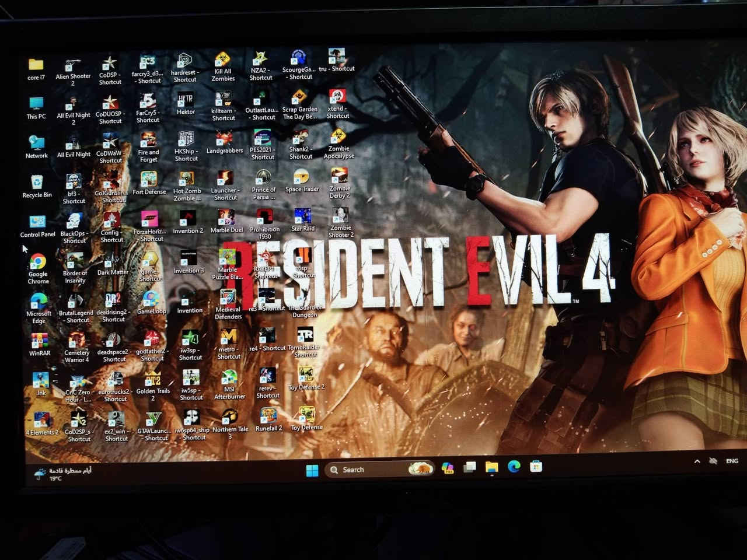Select the Prince of Persia shortcut
The image size is (747, 560).
coord(263,178)
